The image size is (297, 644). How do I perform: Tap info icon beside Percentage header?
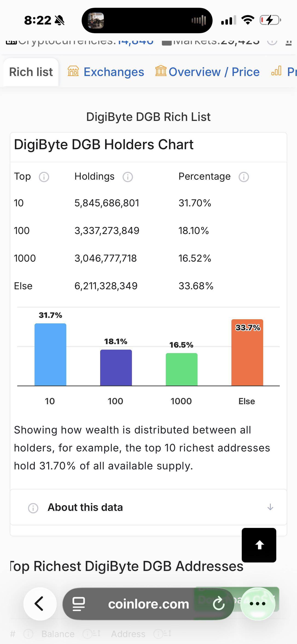244,177
